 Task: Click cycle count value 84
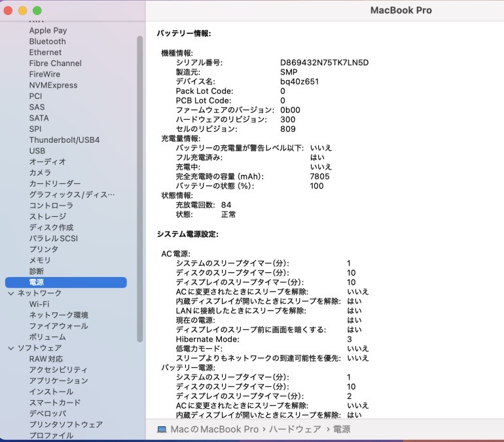point(226,205)
